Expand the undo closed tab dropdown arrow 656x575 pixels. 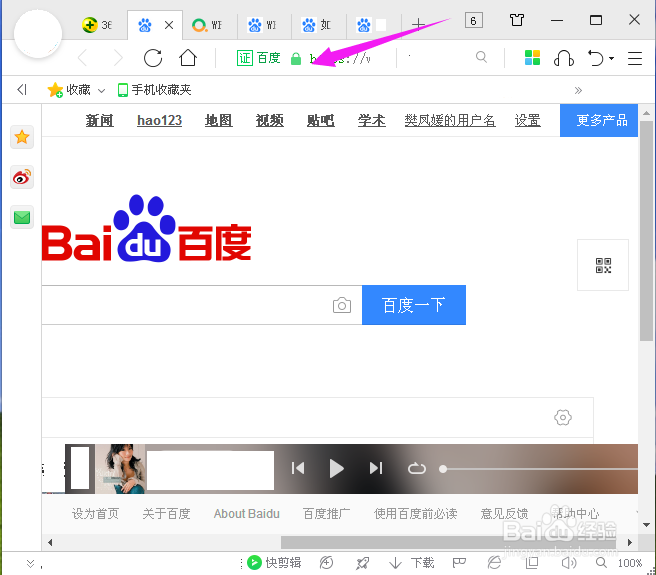612,58
